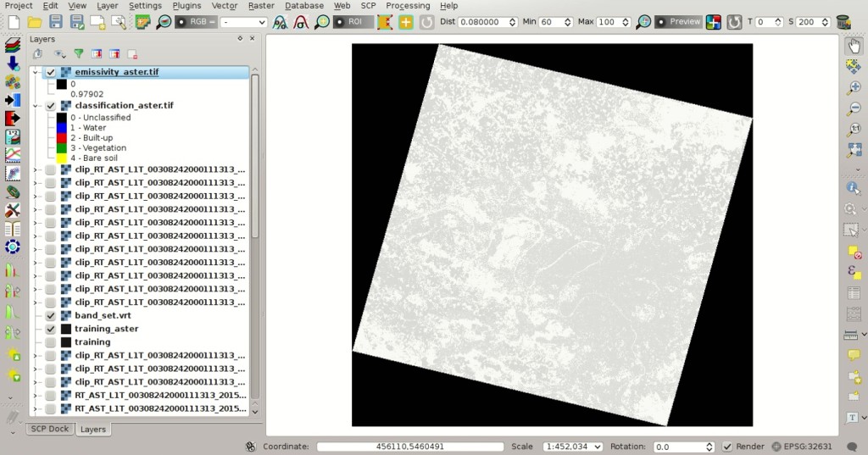Zoom to the classification preview icon
The image size is (868, 455).
coord(643,22)
